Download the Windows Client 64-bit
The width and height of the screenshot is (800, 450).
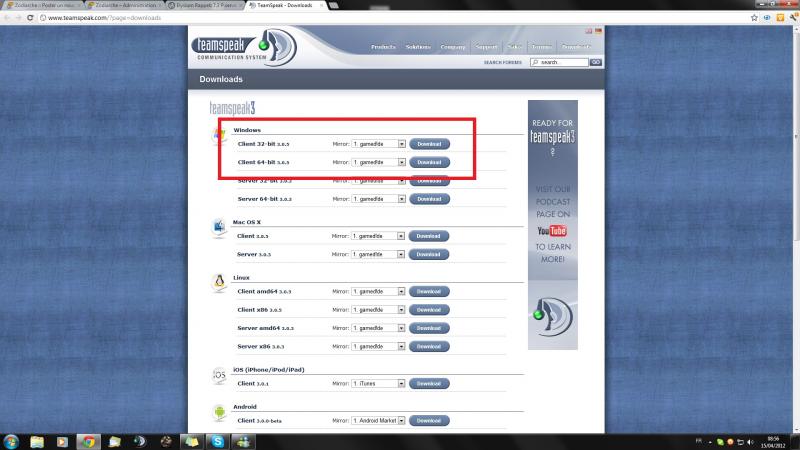pos(429,162)
